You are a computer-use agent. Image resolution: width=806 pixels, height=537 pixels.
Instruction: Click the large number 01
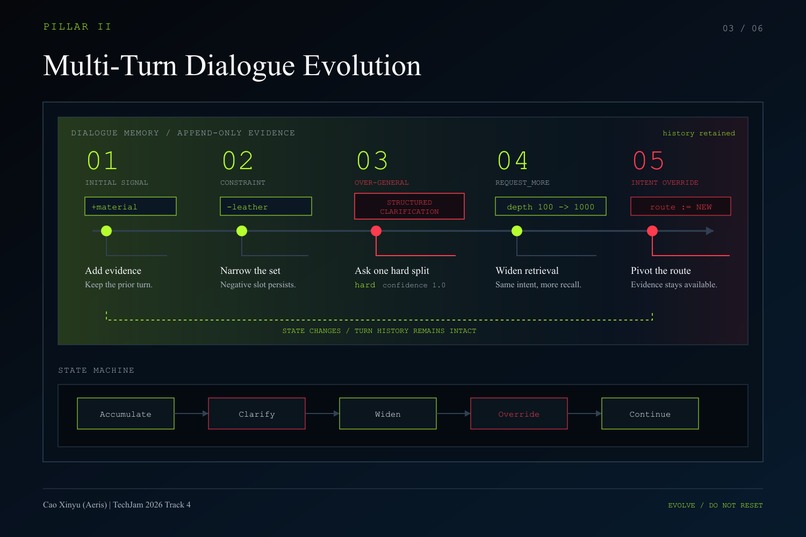pos(102,160)
